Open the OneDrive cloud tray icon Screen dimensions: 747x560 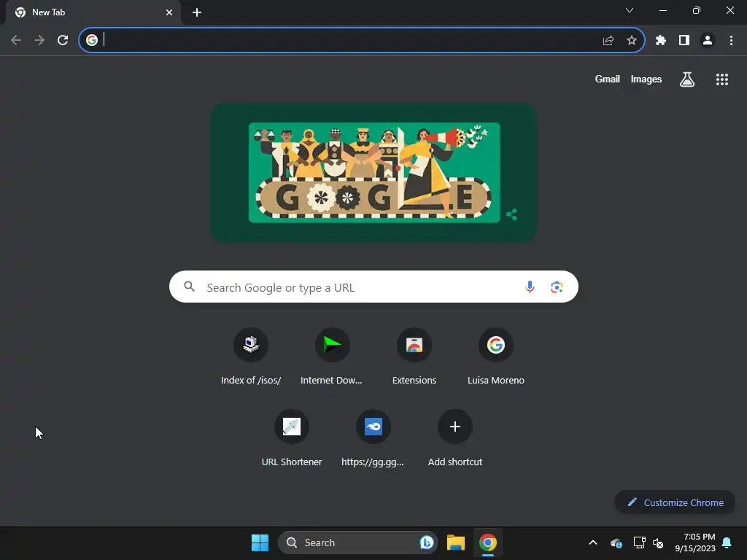(616, 542)
